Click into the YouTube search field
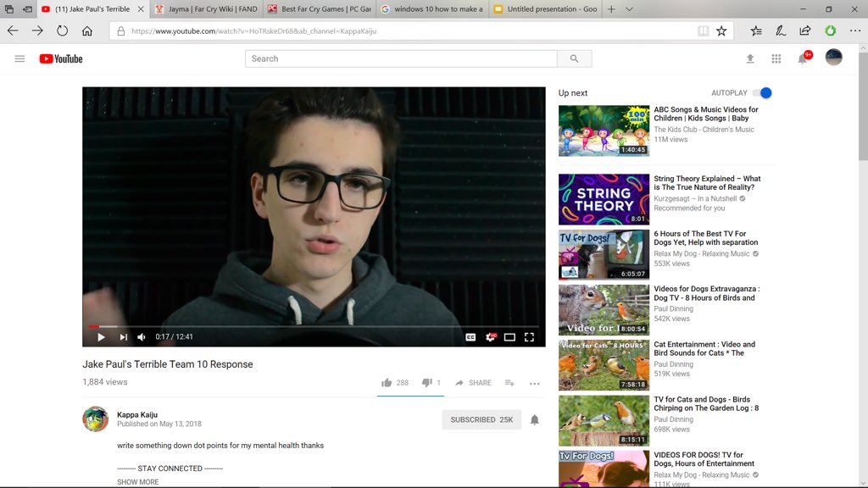 click(x=401, y=58)
